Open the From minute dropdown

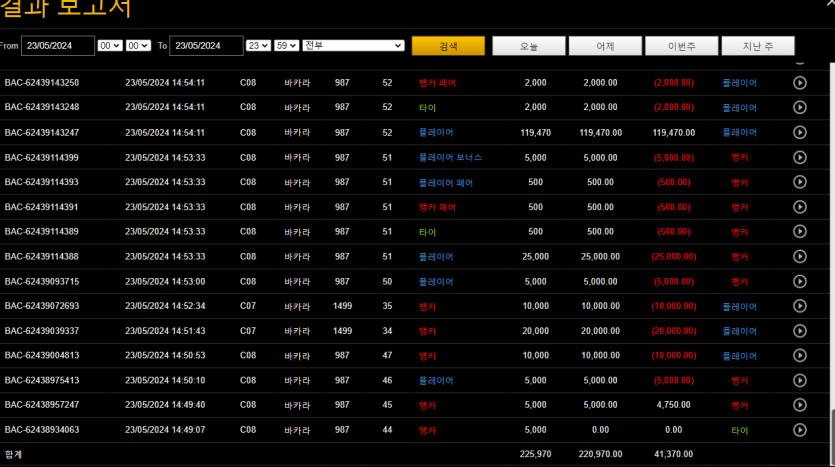[x=138, y=46]
